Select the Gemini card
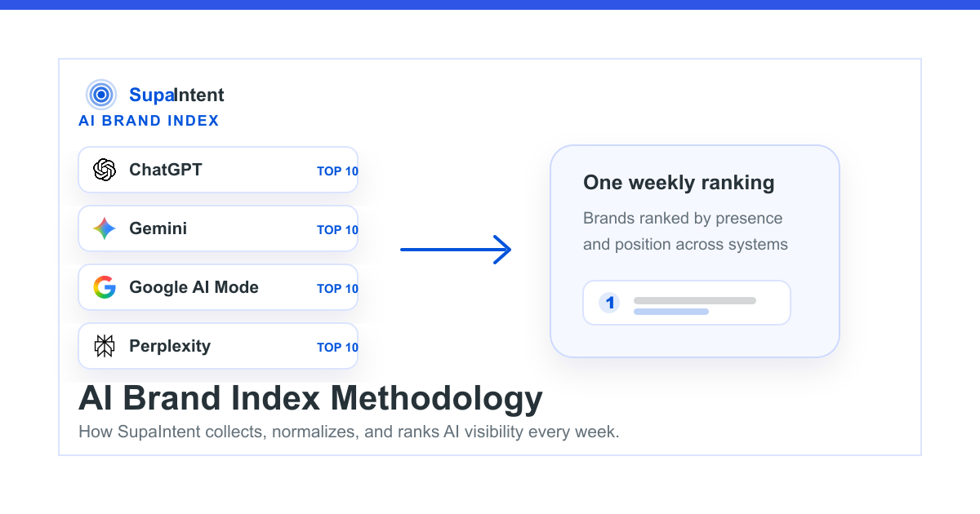This screenshot has height=514, width=980. coord(218,228)
